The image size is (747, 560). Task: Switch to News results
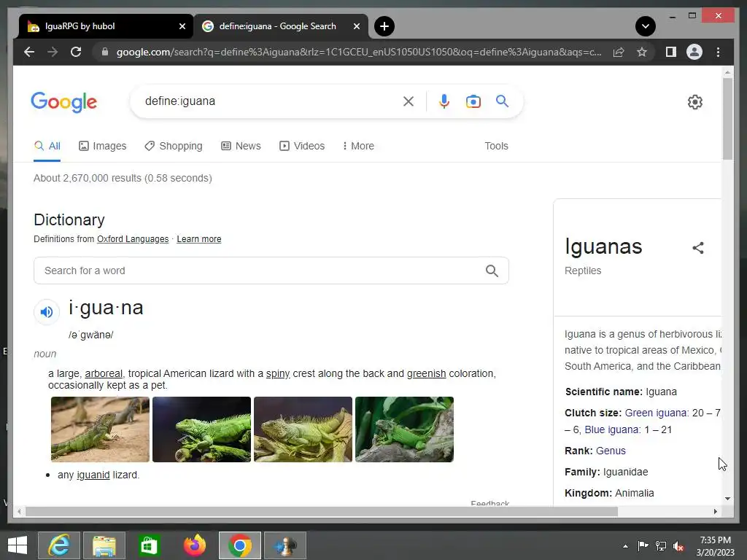pos(241,146)
